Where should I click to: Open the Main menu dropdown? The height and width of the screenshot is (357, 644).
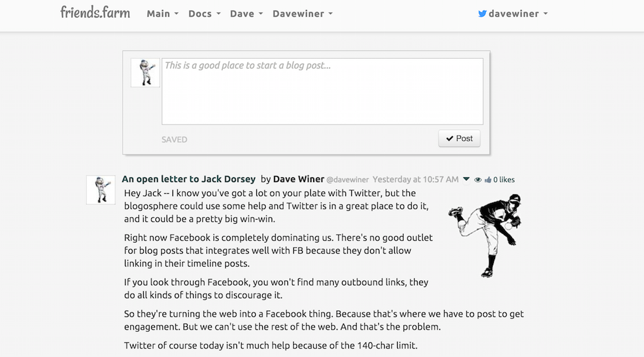point(162,14)
